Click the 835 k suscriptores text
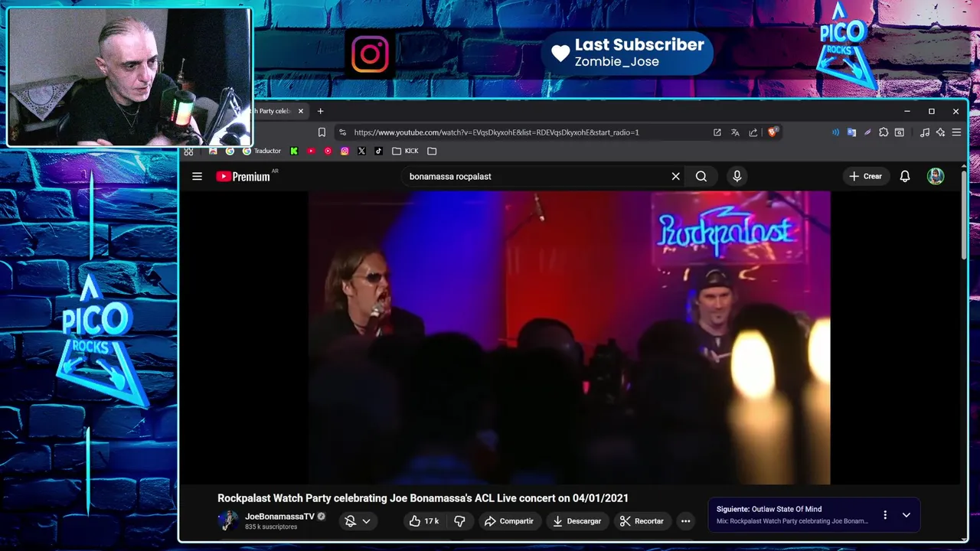The image size is (980, 551). [271, 527]
